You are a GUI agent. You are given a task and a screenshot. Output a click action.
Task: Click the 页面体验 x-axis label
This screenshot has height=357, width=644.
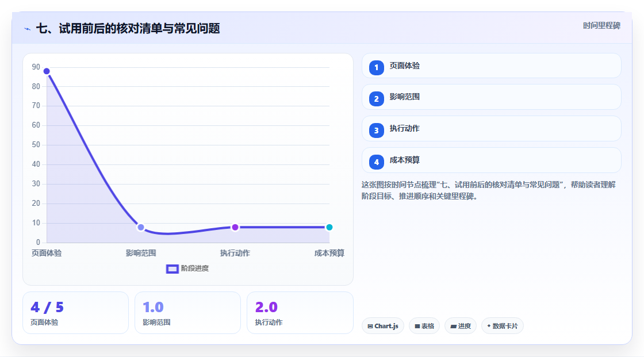click(x=47, y=253)
